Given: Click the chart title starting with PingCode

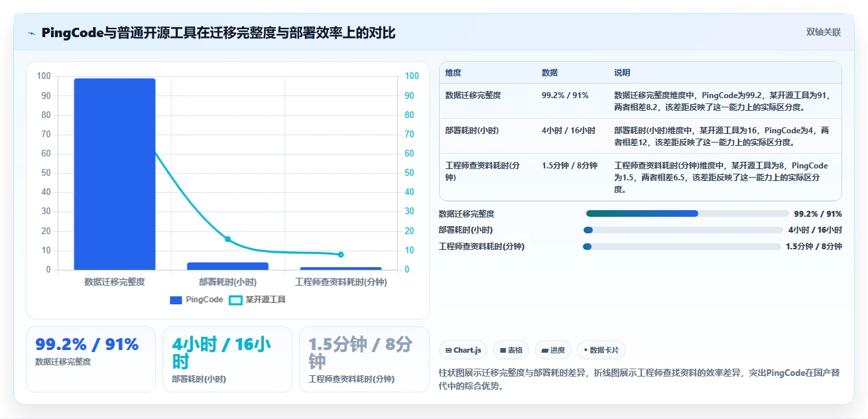Looking at the screenshot, I should pos(219,33).
